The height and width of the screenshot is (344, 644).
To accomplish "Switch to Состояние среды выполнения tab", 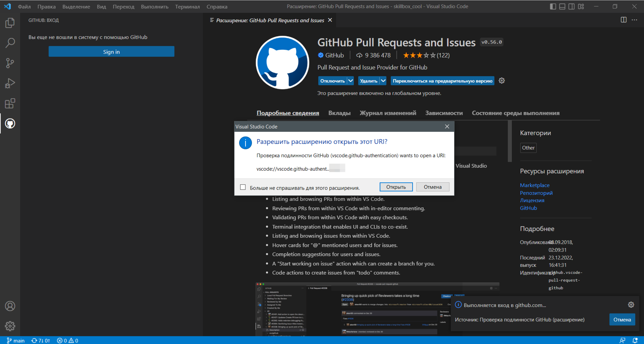I will 515,113.
